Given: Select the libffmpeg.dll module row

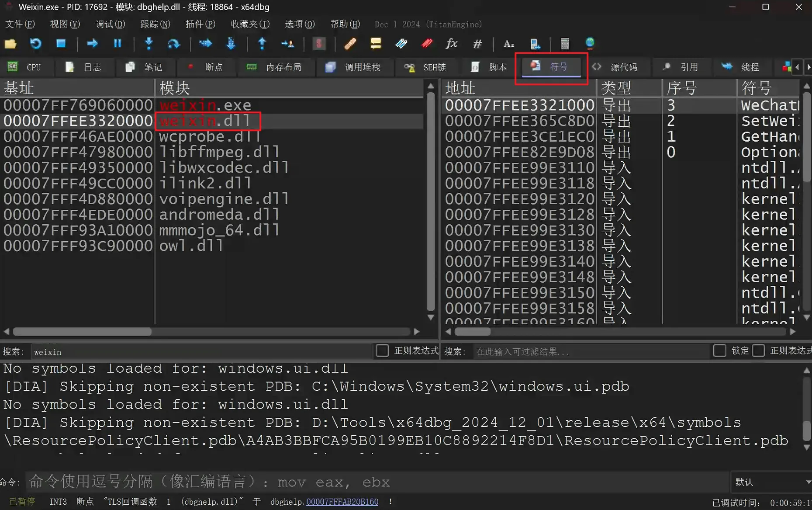Looking at the screenshot, I should (x=212, y=152).
